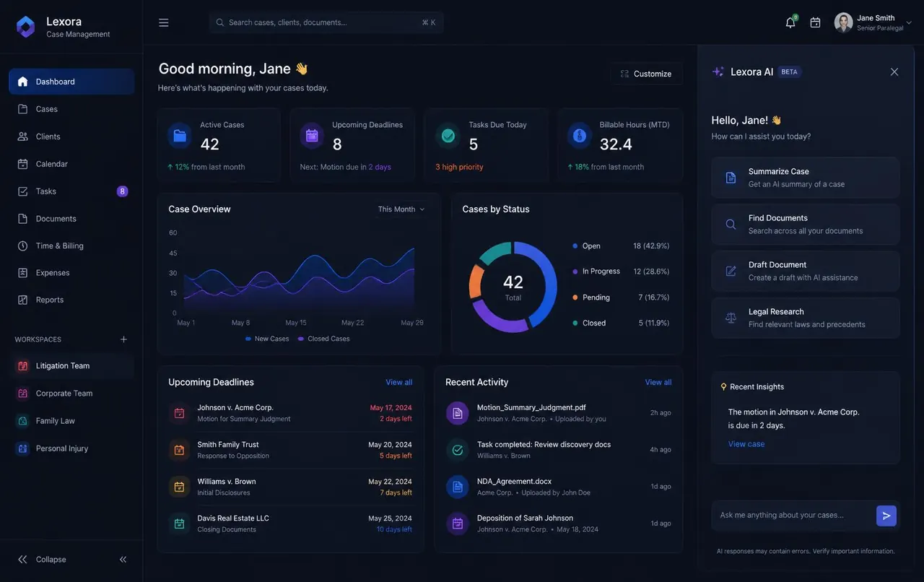The width and height of the screenshot is (924, 582).
Task: Click View all in Recent Activity
Action: [658, 383]
